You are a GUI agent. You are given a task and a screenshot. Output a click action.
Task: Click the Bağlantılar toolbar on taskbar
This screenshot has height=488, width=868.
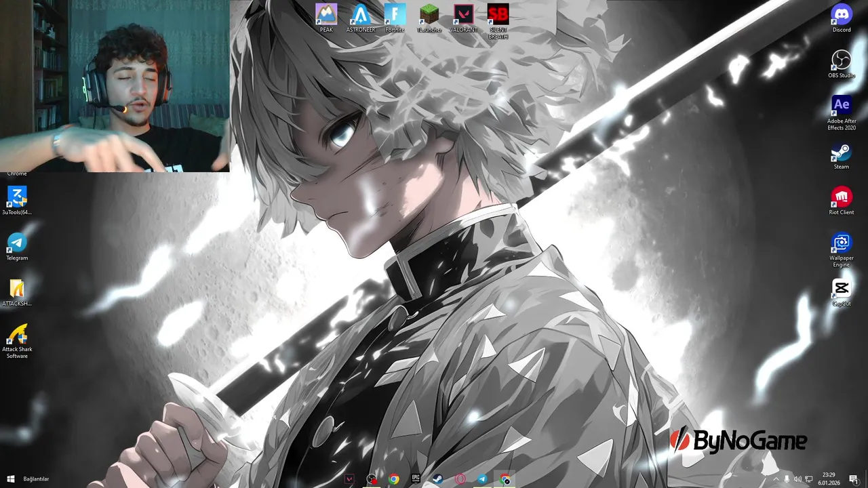36,479
